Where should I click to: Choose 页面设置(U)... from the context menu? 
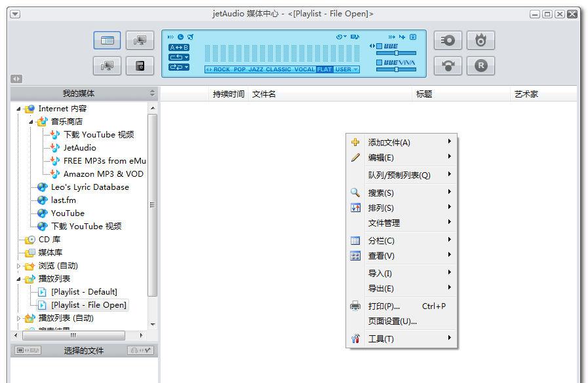pos(401,321)
